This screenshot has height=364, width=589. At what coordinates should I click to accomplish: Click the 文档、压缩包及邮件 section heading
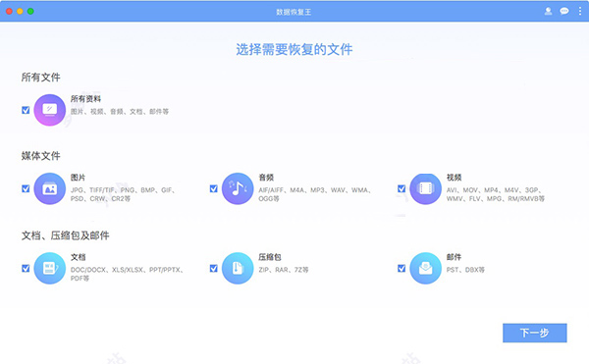click(x=66, y=235)
